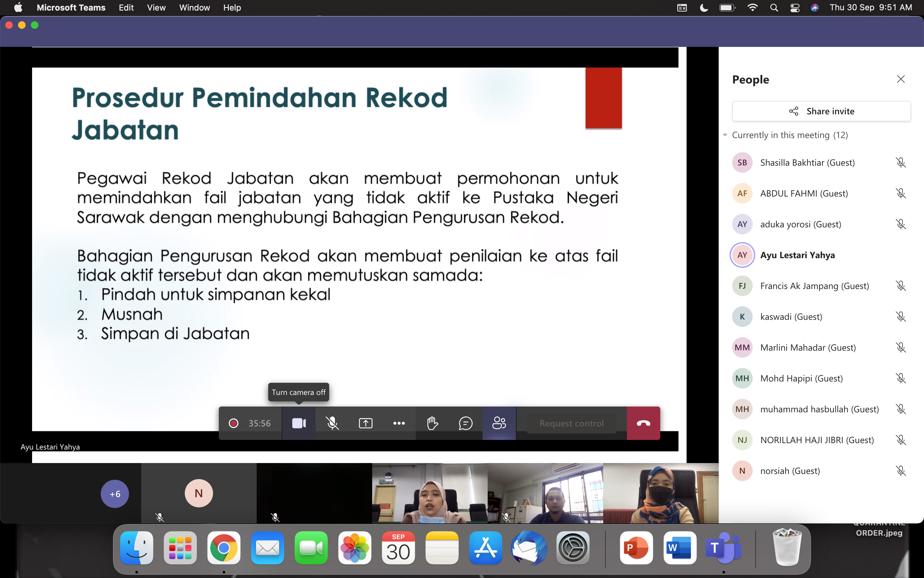
Task: Click the Wi-Fi status icon
Action: click(x=752, y=8)
